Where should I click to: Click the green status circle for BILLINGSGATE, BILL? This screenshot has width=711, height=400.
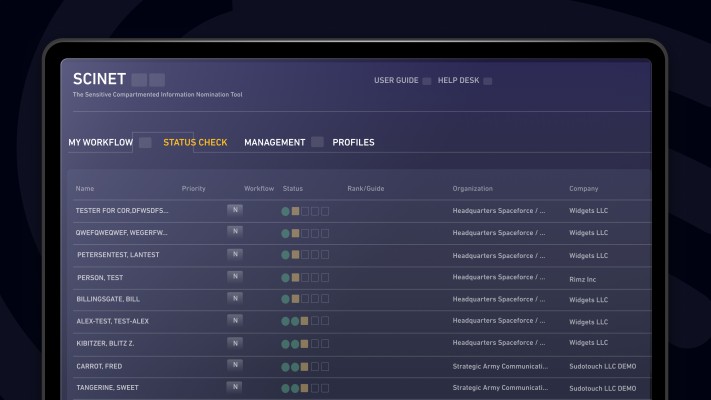pyautogui.click(x=285, y=299)
